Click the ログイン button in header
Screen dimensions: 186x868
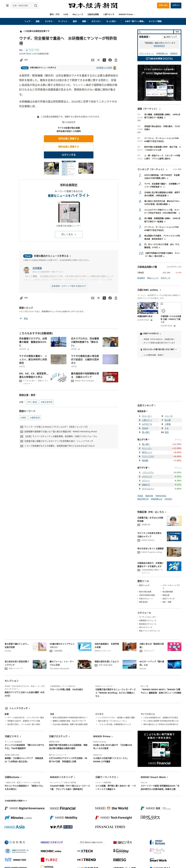(x=176, y=5)
